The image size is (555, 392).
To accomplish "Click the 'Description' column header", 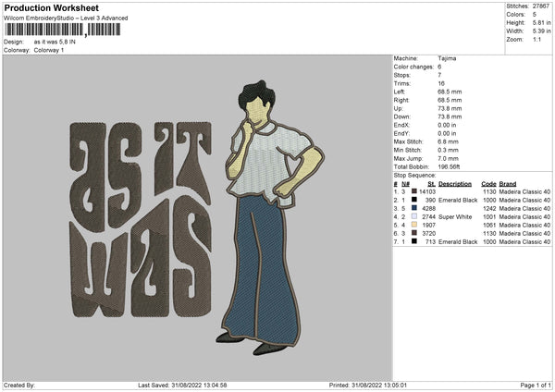I will 455,184.
